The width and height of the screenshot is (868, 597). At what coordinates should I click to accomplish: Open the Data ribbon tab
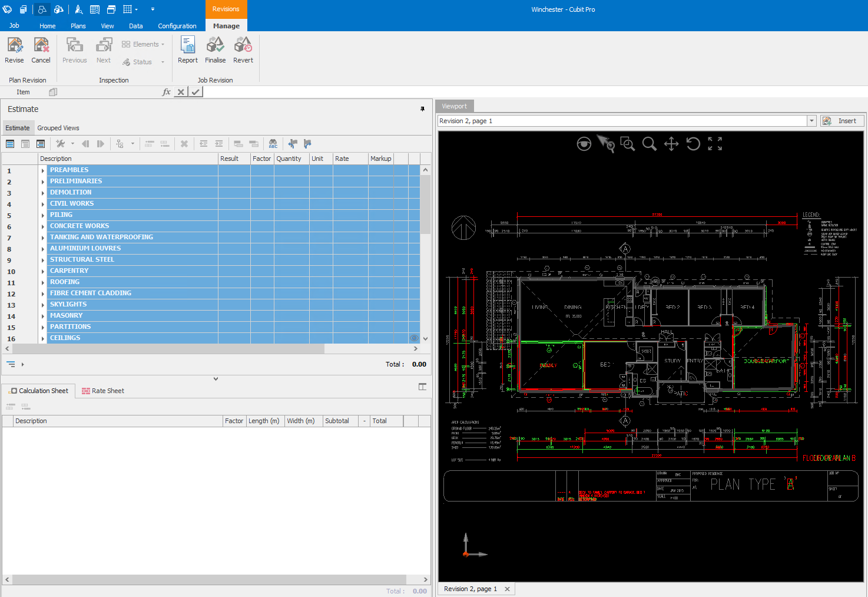pos(136,26)
